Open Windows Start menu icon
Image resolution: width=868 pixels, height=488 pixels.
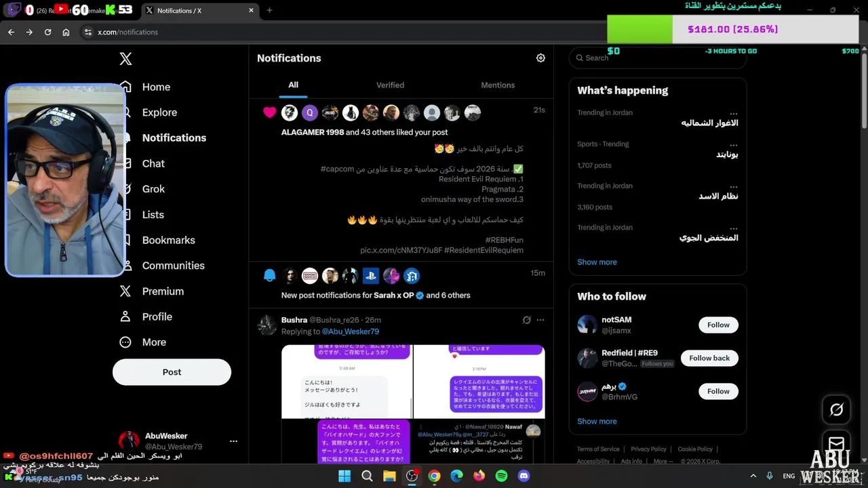[x=344, y=476]
